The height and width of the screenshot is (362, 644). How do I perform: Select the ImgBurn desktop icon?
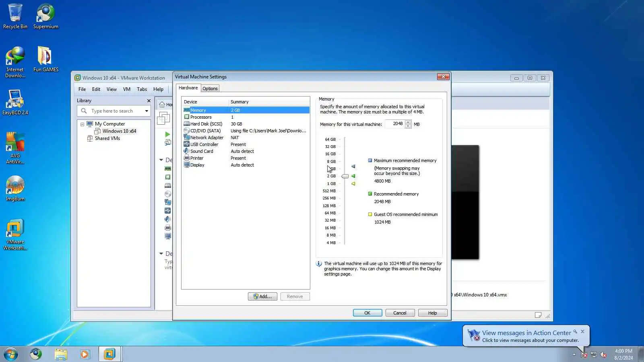[15, 189]
